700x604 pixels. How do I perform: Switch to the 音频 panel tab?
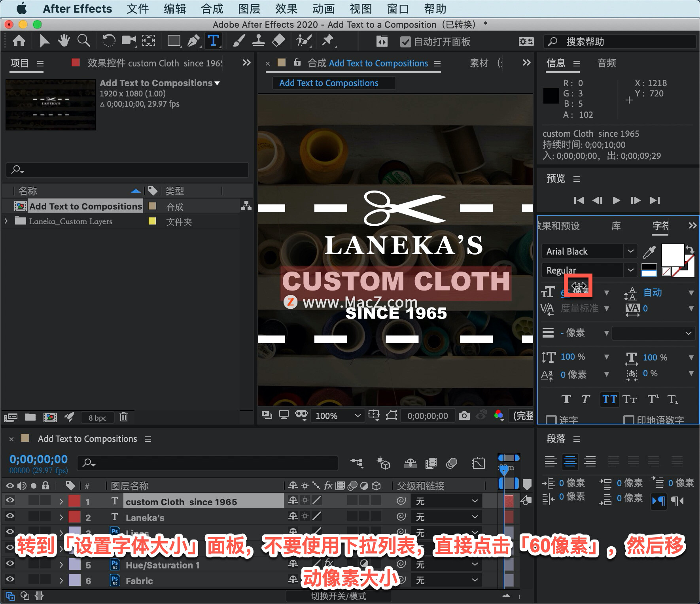click(607, 63)
